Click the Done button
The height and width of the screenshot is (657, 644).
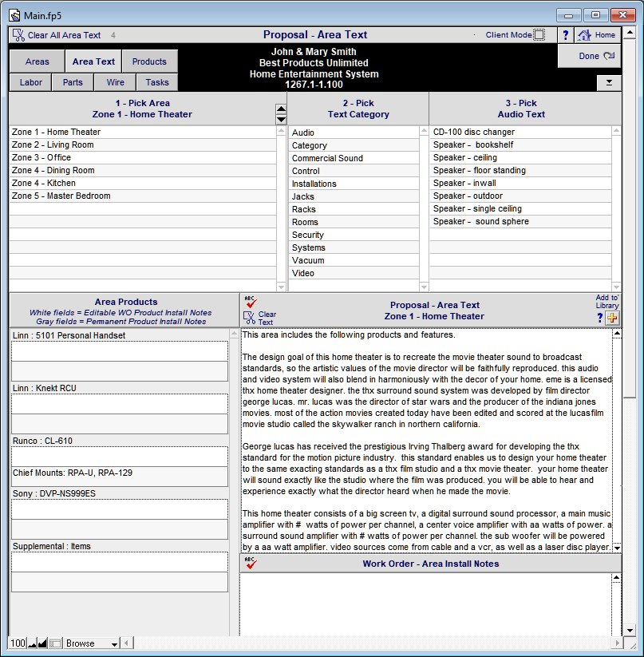[x=590, y=56]
